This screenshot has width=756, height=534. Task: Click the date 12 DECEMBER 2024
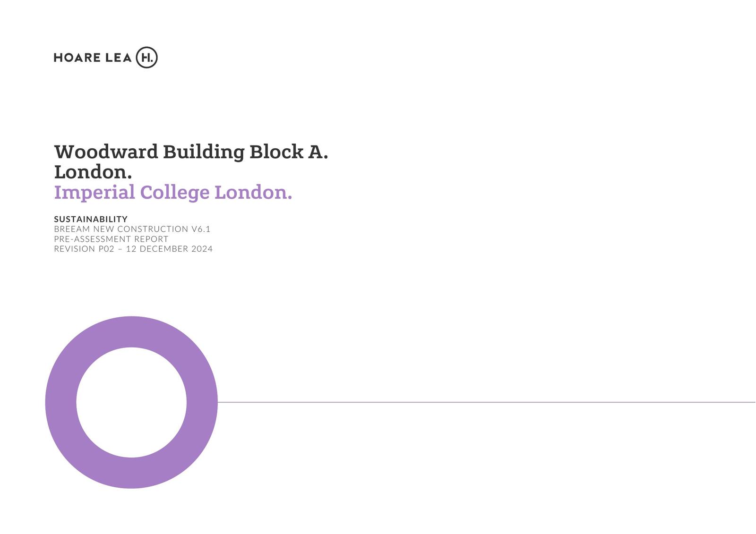pos(169,249)
